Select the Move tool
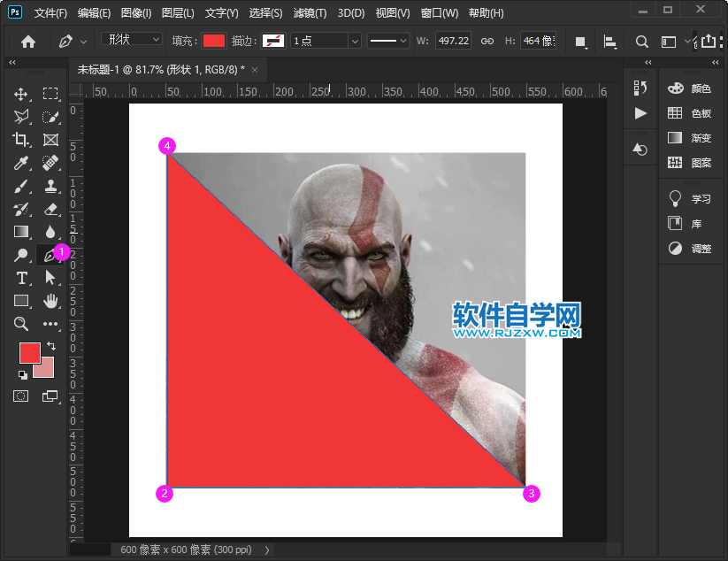Image resolution: width=728 pixels, height=561 pixels. [21, 94]
